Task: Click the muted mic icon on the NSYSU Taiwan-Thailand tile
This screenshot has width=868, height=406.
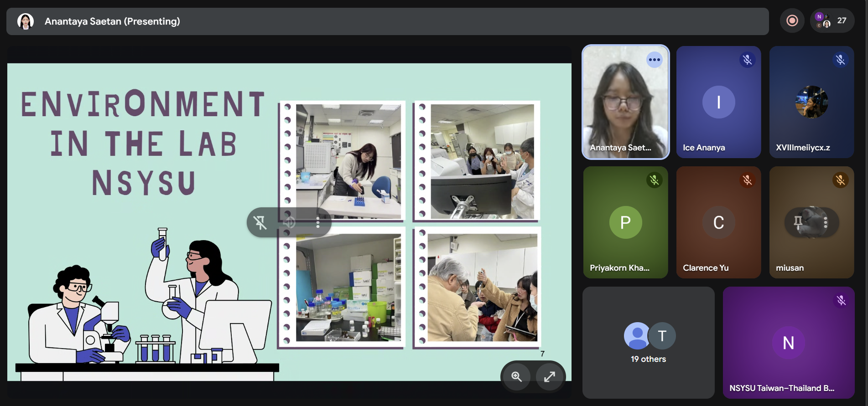Action: pos(841,300)
